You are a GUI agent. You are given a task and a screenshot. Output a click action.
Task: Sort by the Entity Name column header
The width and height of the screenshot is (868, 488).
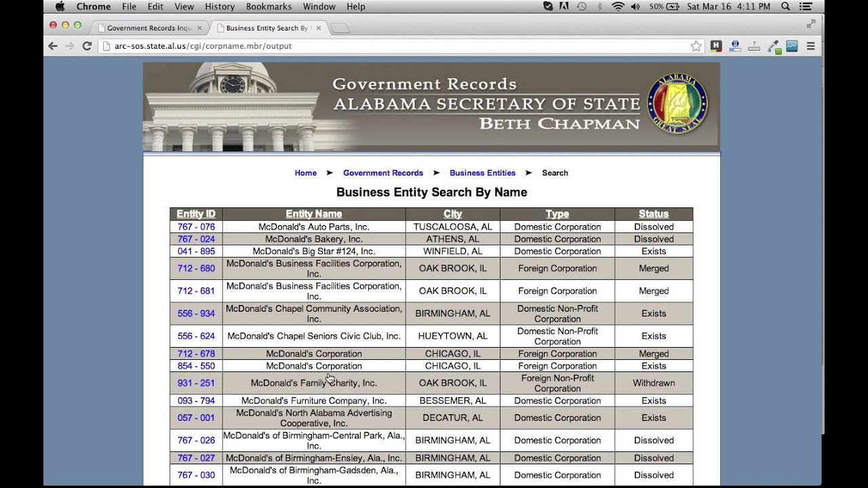(314, 214)
